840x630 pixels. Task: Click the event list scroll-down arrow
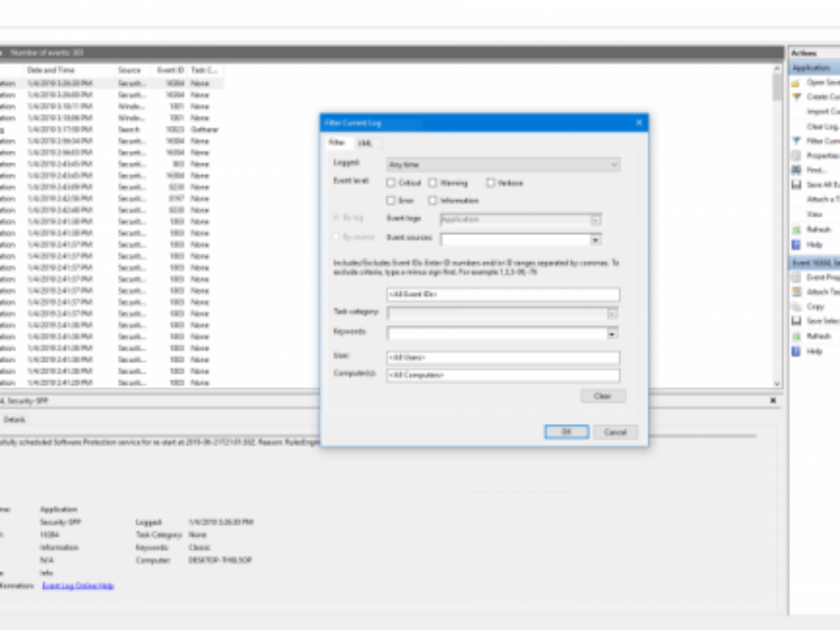point(777,384)
